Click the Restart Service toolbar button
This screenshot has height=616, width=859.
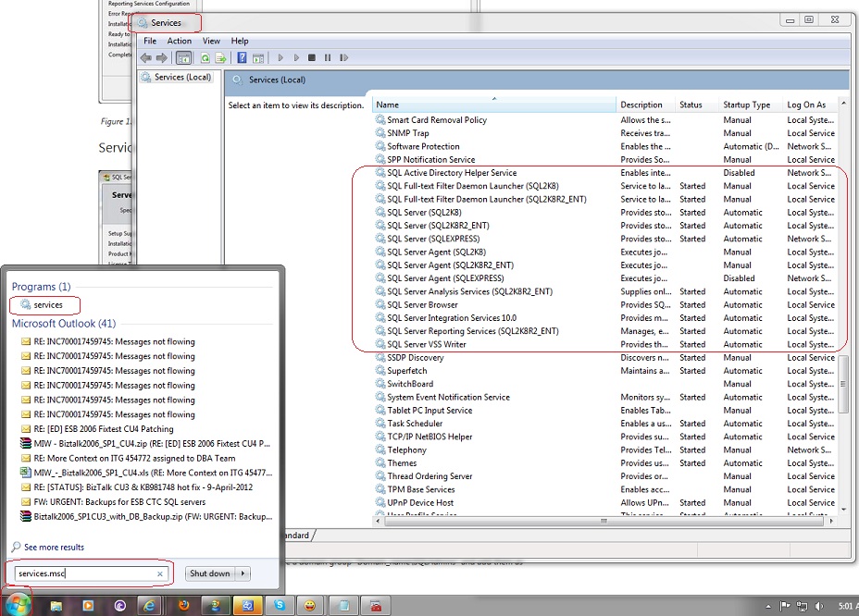(344, 57)
